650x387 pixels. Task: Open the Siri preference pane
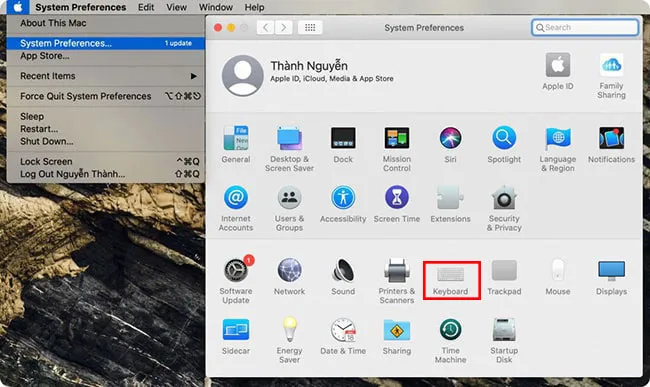[x=450, y=144]
